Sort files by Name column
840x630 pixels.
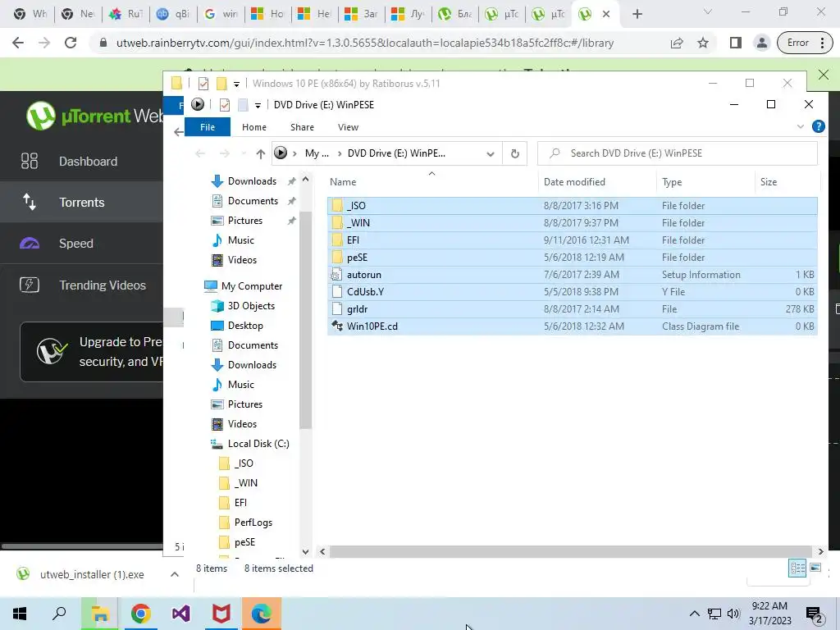[x=431, y=181]
